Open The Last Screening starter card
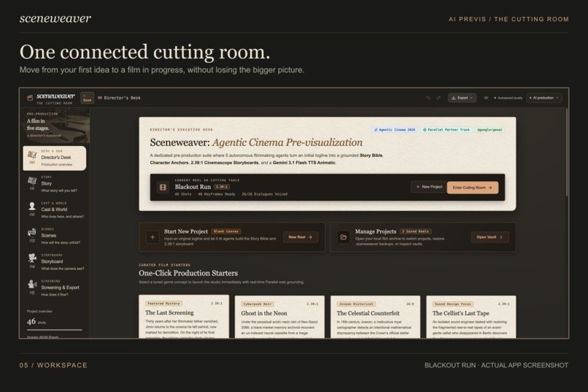 point(184,317)
